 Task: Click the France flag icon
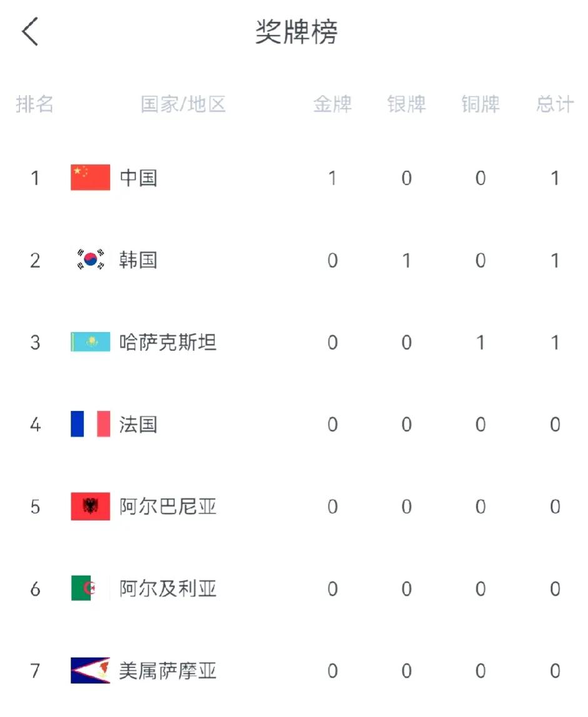click(90, 424)
